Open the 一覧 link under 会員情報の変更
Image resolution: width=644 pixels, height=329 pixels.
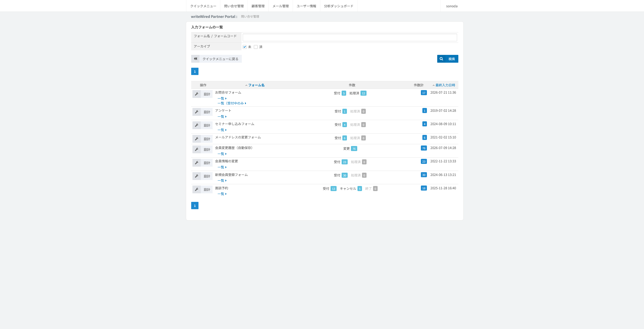click(222, 167)
